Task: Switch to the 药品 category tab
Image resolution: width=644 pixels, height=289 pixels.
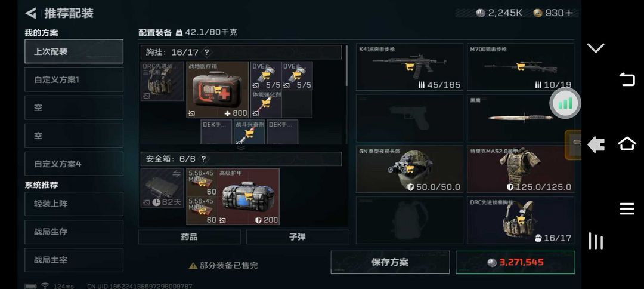Action: pos(190,237)
